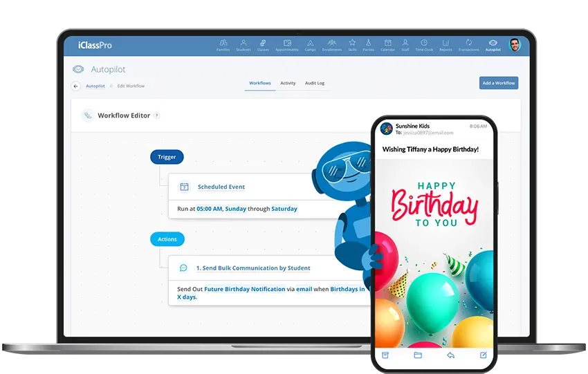The width and height of the screenshot is (588, 374).
Task: Tap the Happy Birthday email image
Action: [x=434, y=253]
